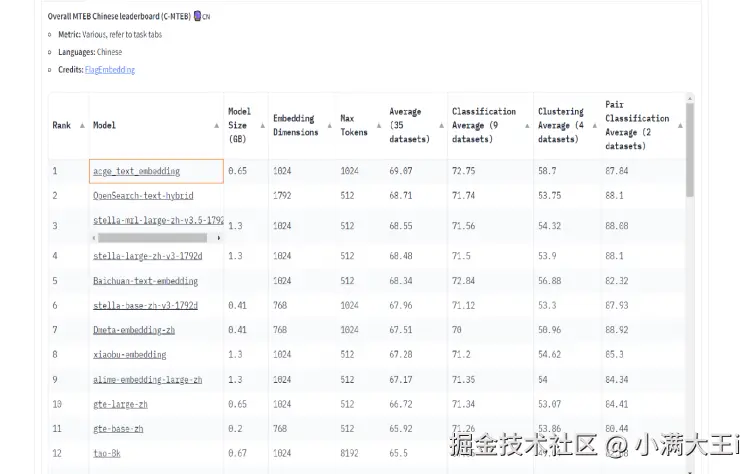Click left arrow of model cell scrollbar
The height and width of the screenshot is (474, 756).
coord(94,238)
